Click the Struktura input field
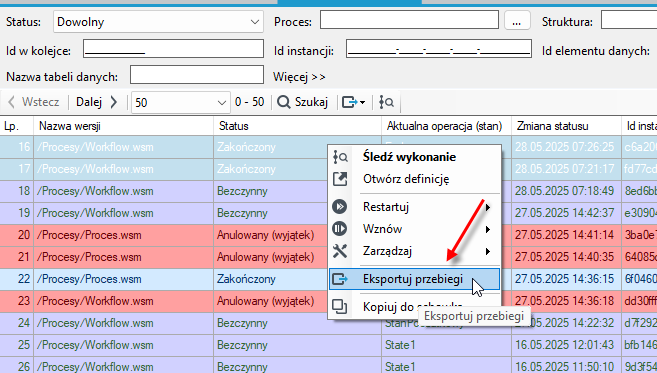 tap(629, 20)
